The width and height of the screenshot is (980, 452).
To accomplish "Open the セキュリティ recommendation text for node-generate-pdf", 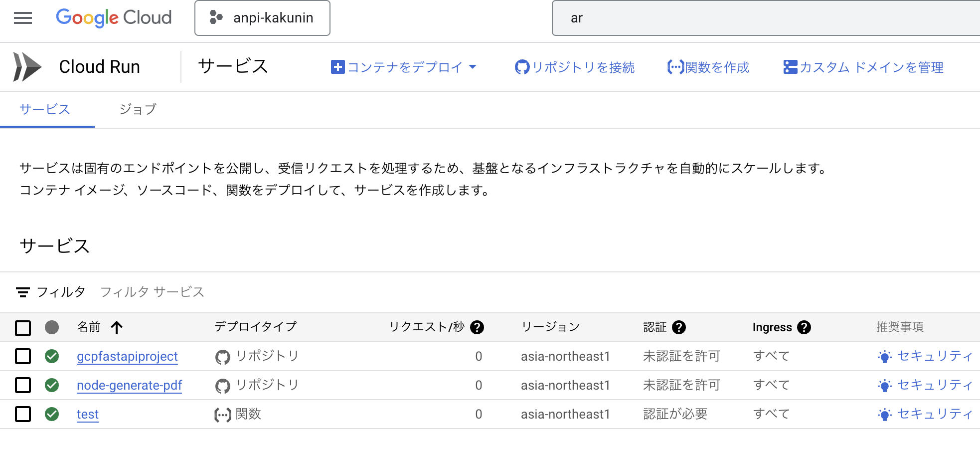I will click(x=935, y=385).
